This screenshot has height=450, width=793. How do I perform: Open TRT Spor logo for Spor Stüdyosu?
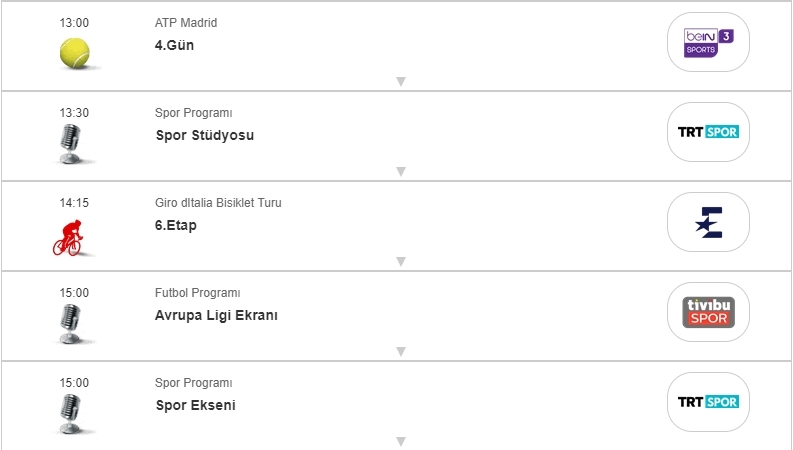click(708, 132)
